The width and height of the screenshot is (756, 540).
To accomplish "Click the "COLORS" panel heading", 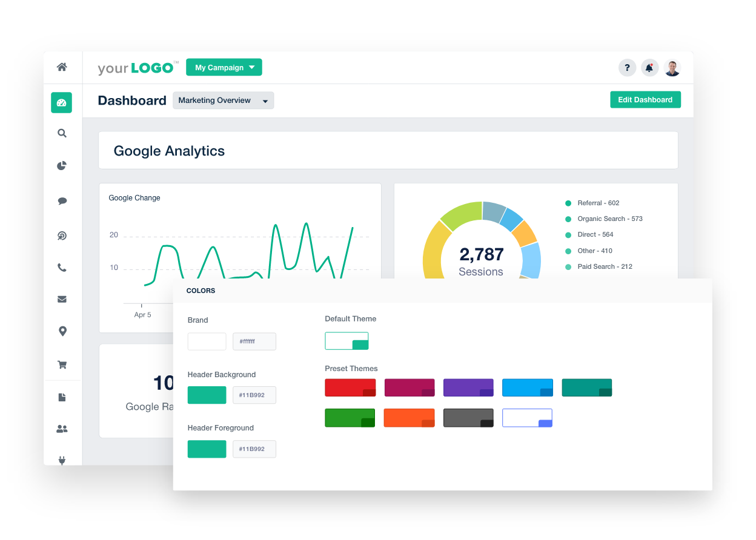I will point(201,291).
